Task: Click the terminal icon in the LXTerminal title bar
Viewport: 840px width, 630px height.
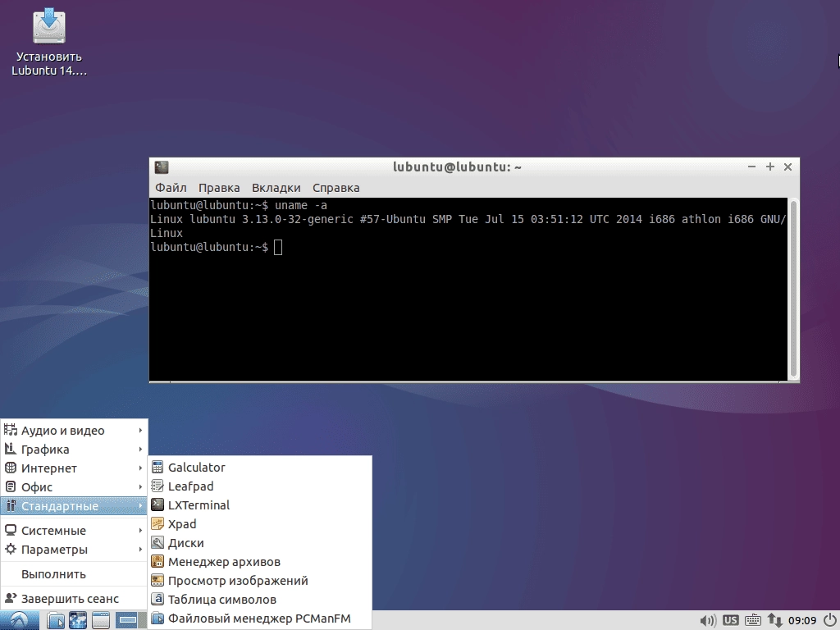Action: 162,167
